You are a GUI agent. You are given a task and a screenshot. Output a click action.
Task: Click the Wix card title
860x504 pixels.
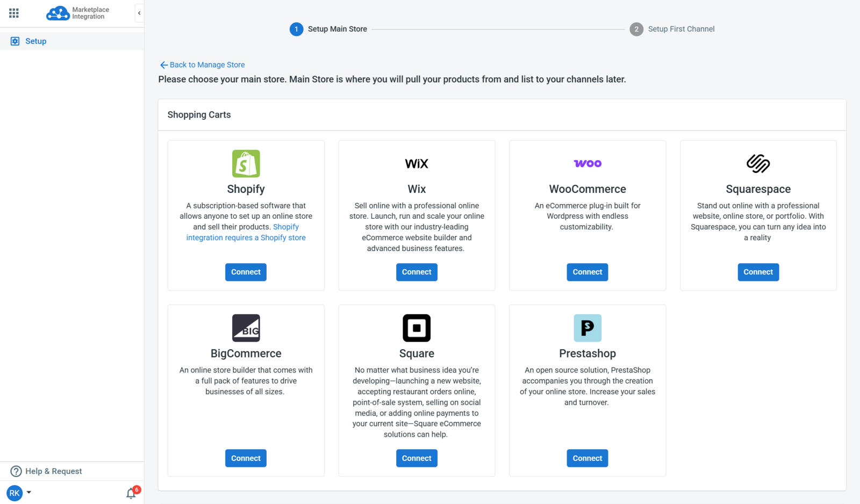(x=417, y=189)
